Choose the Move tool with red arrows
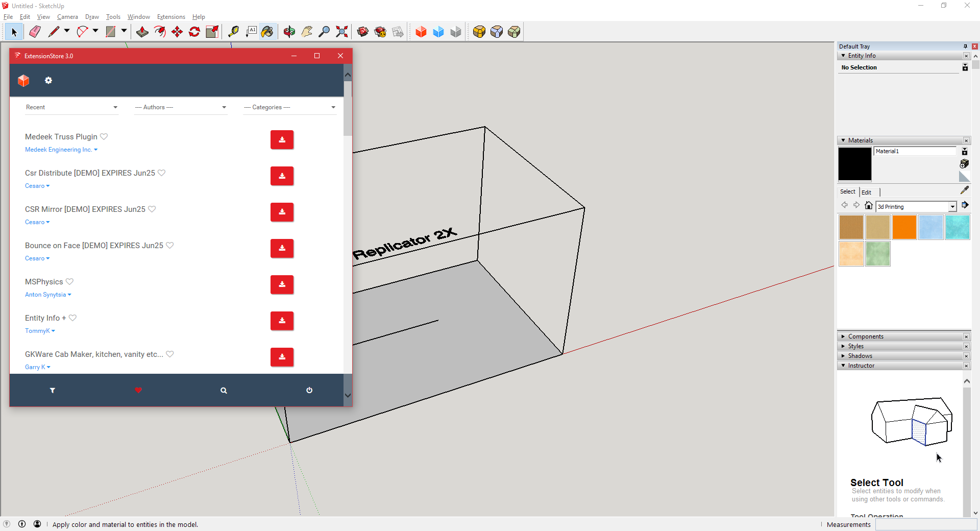The width and height of the screenshot is (980, 531). click(177, 32)
